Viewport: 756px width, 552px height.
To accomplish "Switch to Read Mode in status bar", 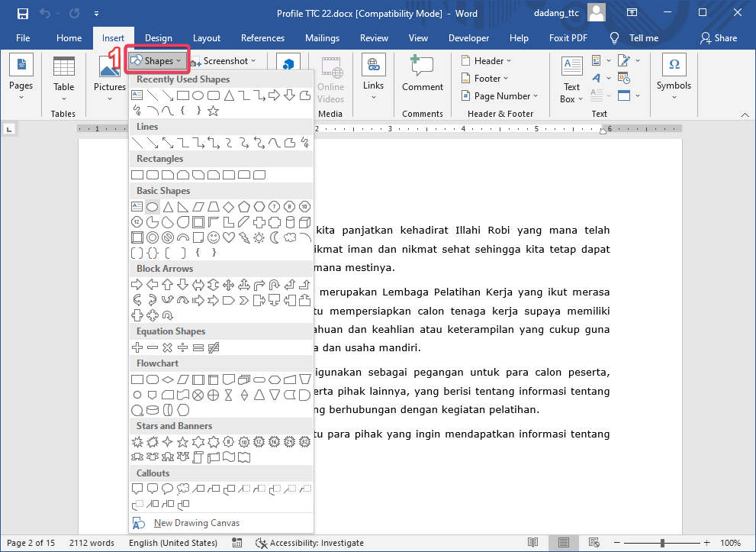I will pos(533,541).
